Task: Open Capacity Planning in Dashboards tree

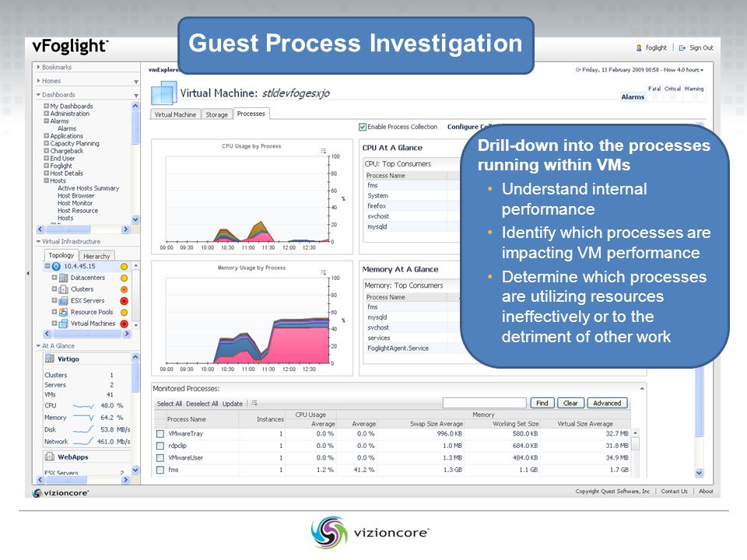Action: pyautogui.click(x=75, y=143)
